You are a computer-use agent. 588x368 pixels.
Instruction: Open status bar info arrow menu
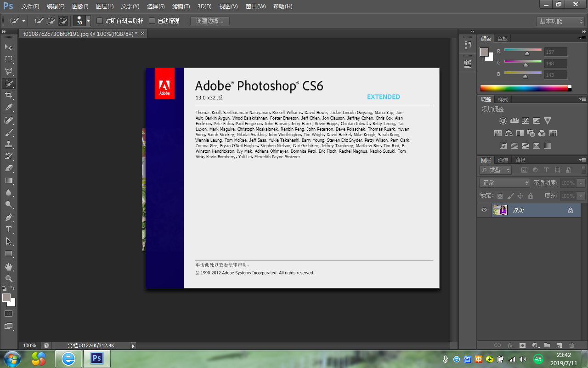click(133, 345)
